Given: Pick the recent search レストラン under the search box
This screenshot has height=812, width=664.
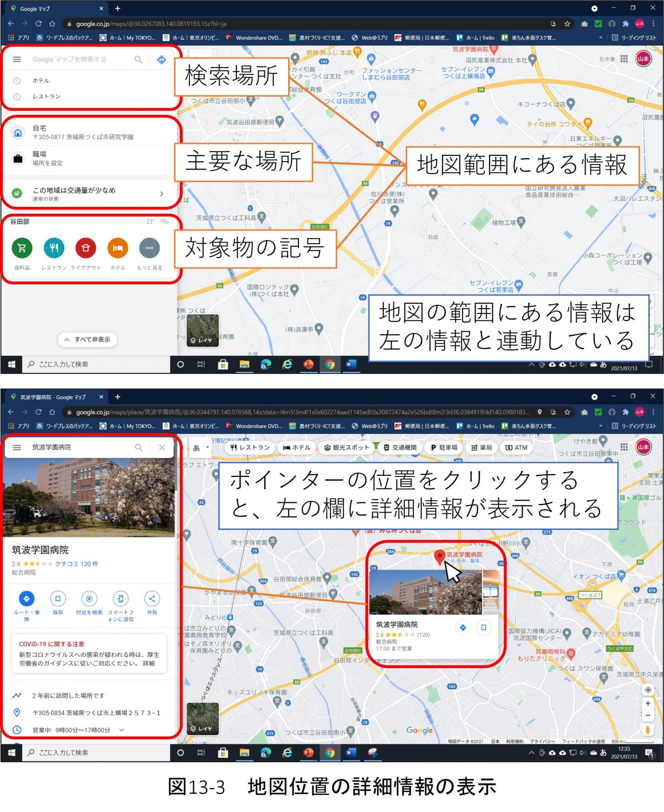Looking at the screenshot, I should pyautogui.click(x=89, y=96).
